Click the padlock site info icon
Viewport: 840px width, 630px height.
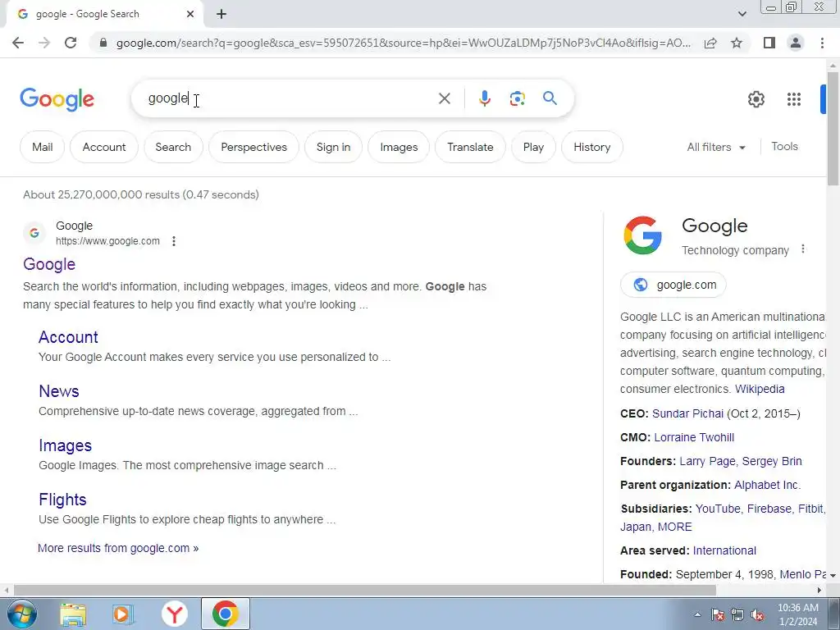(x=103, y=43)
